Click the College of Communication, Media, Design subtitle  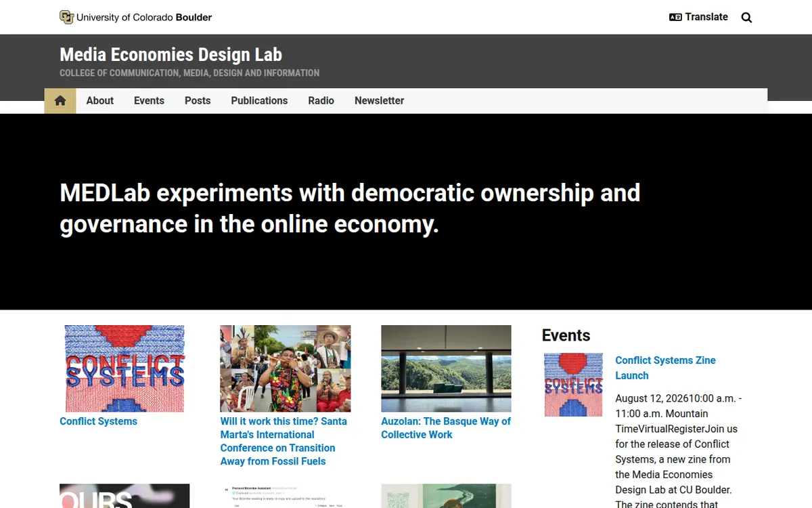pyautogui.click(x=189, y=73)
